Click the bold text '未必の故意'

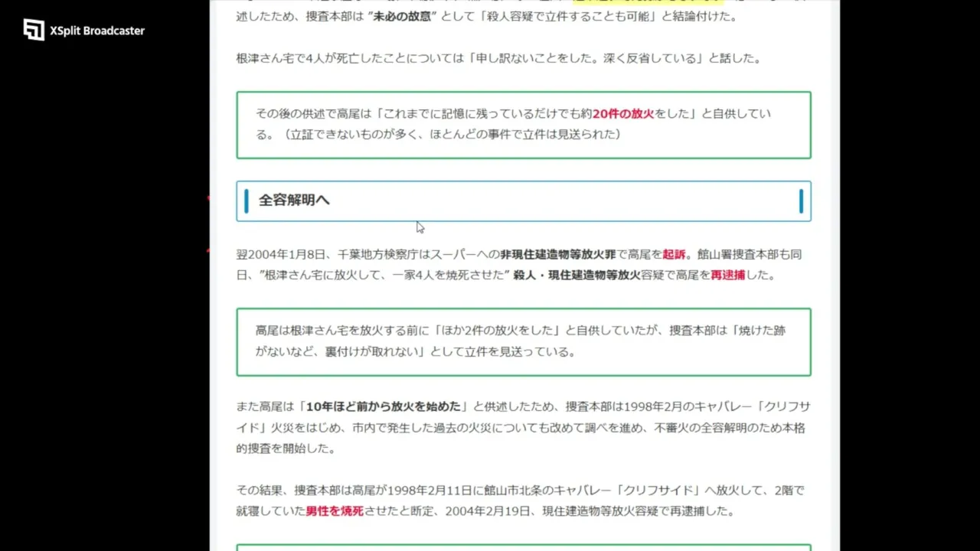(x=402, y=16)
